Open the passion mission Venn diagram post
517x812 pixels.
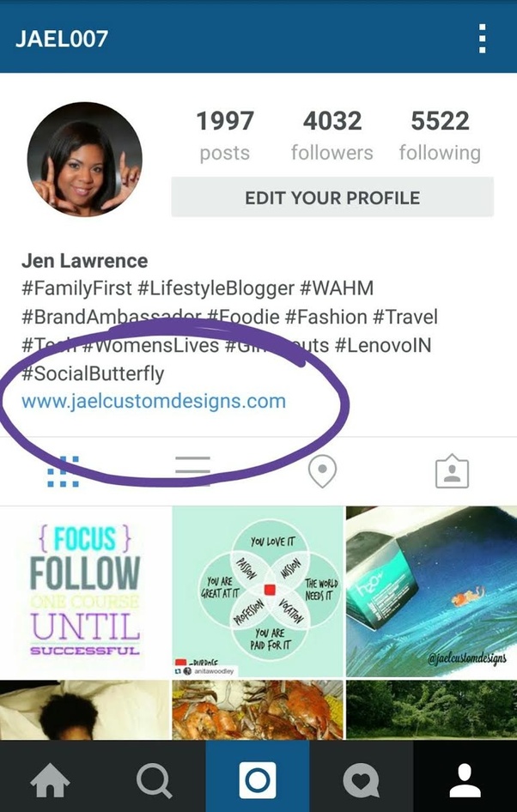pyautogui.click(x=258, y=591)
